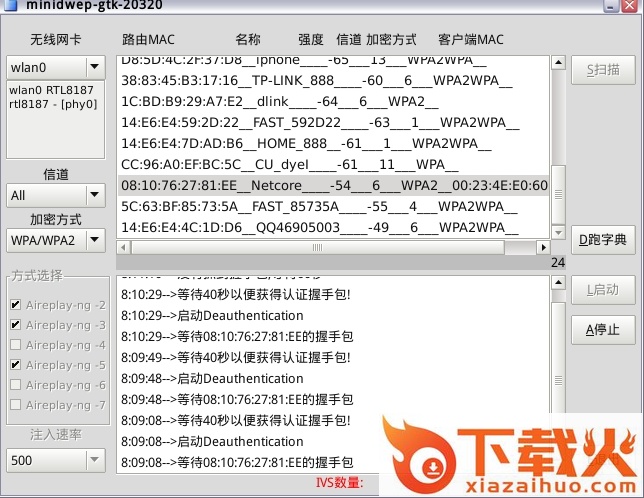Select the dlink network row

pyautogui.click(x=333, y=101)
